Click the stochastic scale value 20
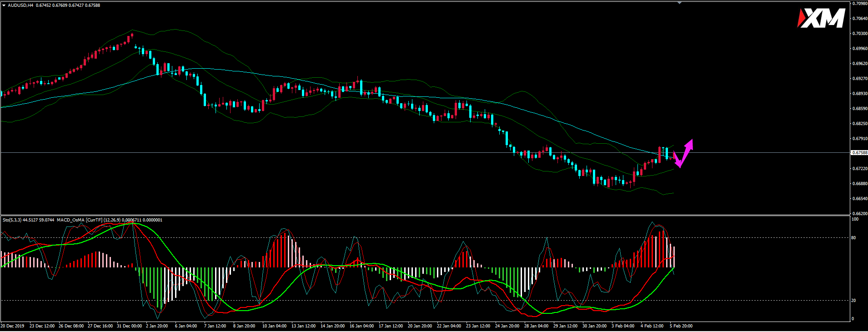868x332 pixels. tap(854, 301)
